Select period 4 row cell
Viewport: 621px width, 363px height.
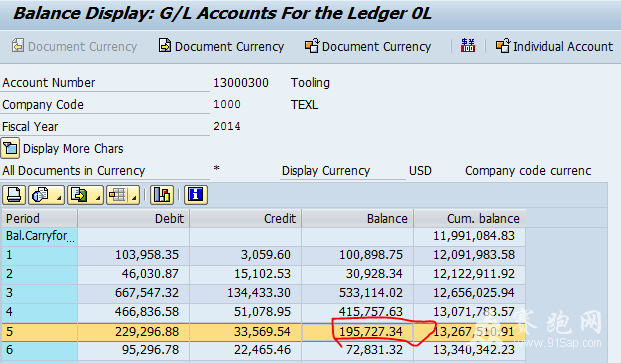tap(39, 312)
